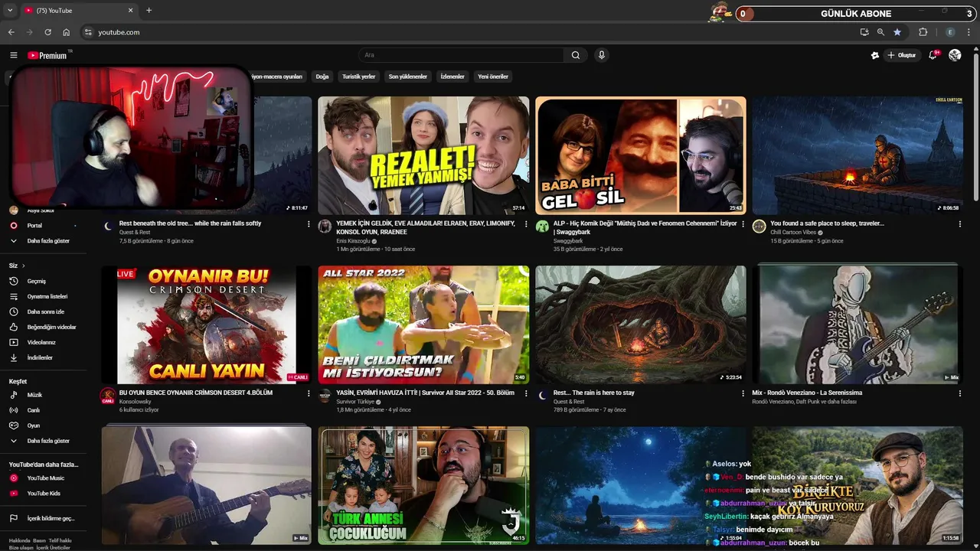Bookmark this page with the star

click(897, 32)
